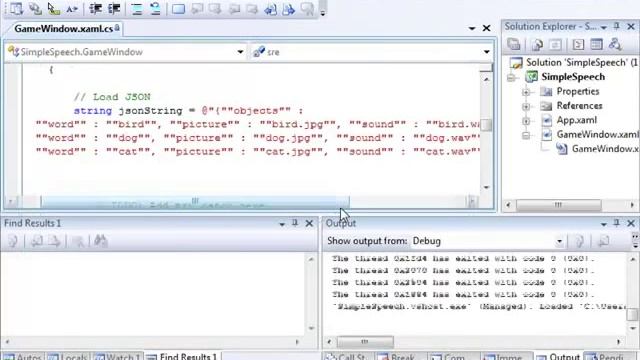Click the code editor vertical scrollbar thumb
640x360 pixels.
pos(486,125)
